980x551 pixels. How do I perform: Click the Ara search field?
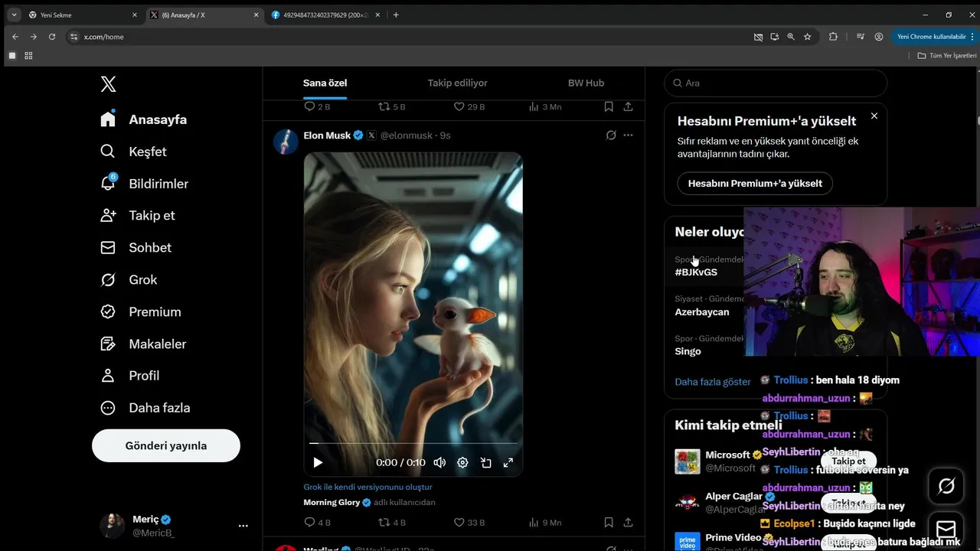776,83
